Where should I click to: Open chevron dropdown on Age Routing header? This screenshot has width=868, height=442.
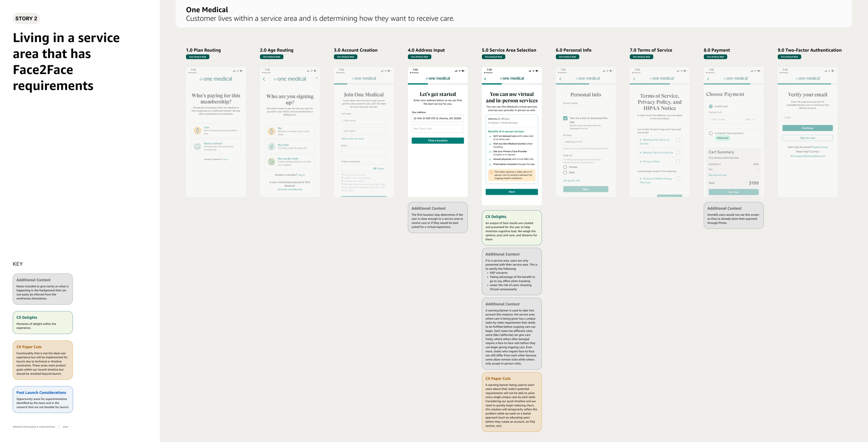coord(316,78)
